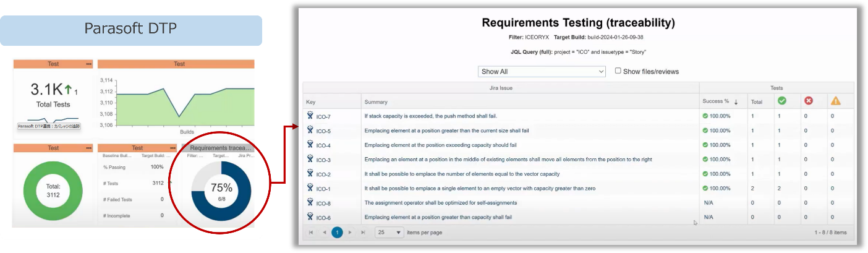
Task: Click the 100.00% success value for ICO-2
Action: pos(720,174)
